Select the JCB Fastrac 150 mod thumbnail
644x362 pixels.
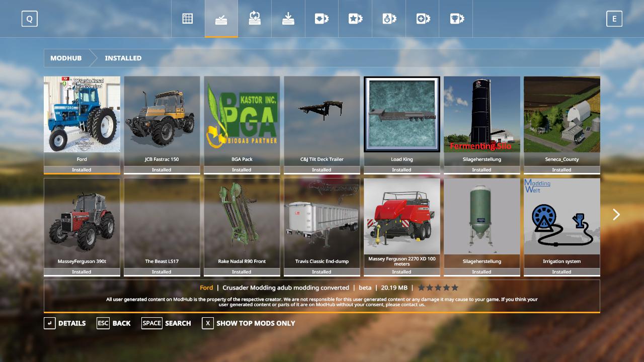coord(162,115)
